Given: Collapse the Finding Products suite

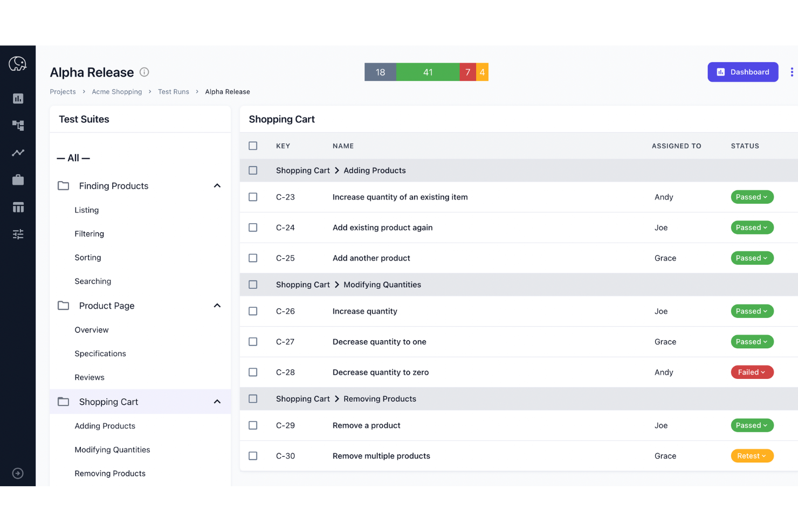Looking at the screenshot, I should coord(217,185).
